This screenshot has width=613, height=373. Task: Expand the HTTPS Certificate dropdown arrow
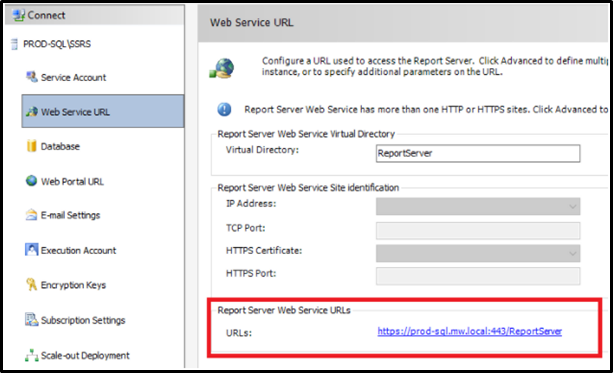pyautogui.click(x=572, y=253)
